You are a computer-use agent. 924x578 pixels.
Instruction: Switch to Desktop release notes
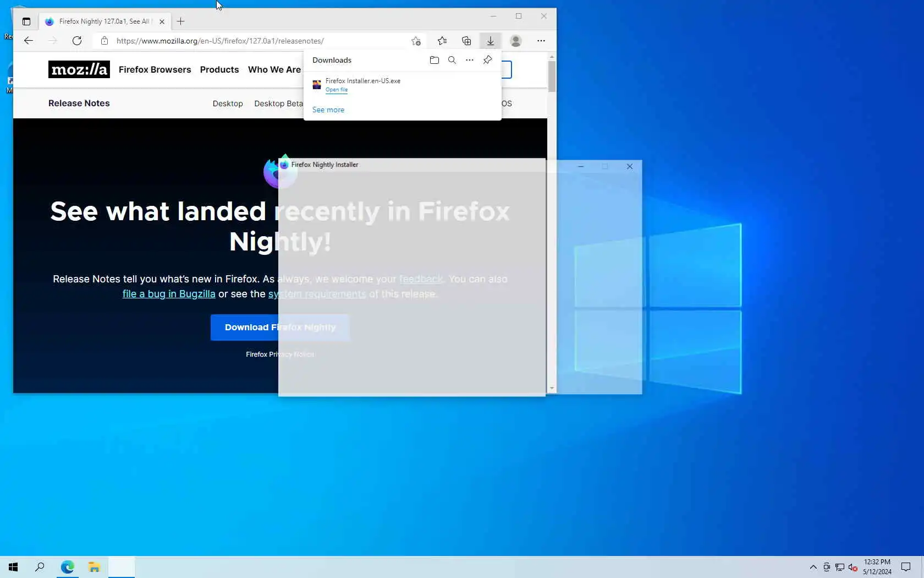[x=228, y=103]
